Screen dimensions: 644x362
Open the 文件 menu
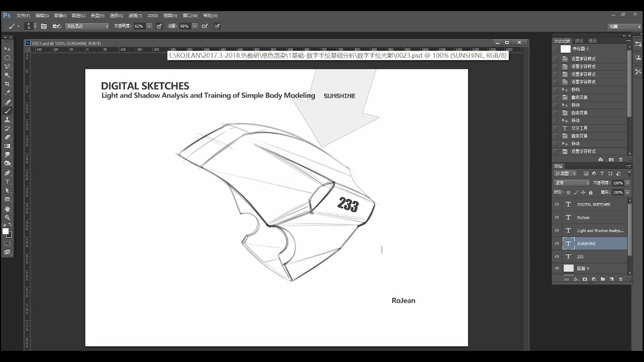pos(22,15)
